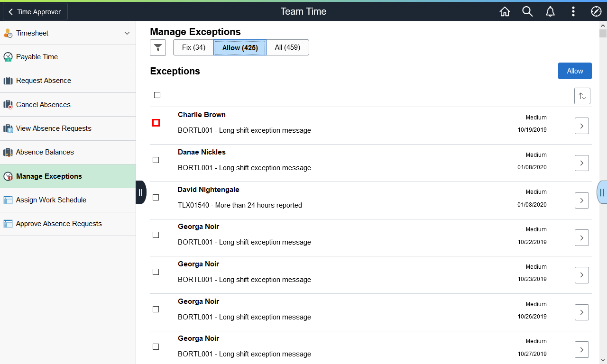
Task: Click the Timesheet person-clock icon
Action: (8, 33)
